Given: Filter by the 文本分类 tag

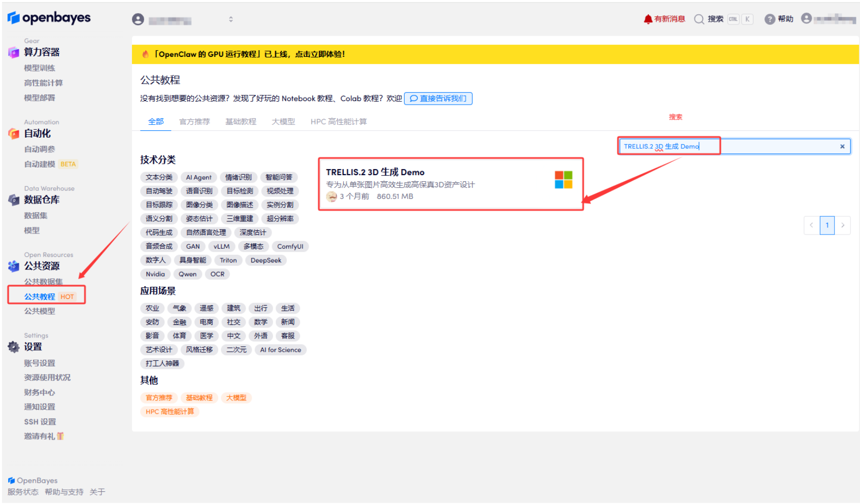Looking at the screenshot, I should click(x=159, y=178).
